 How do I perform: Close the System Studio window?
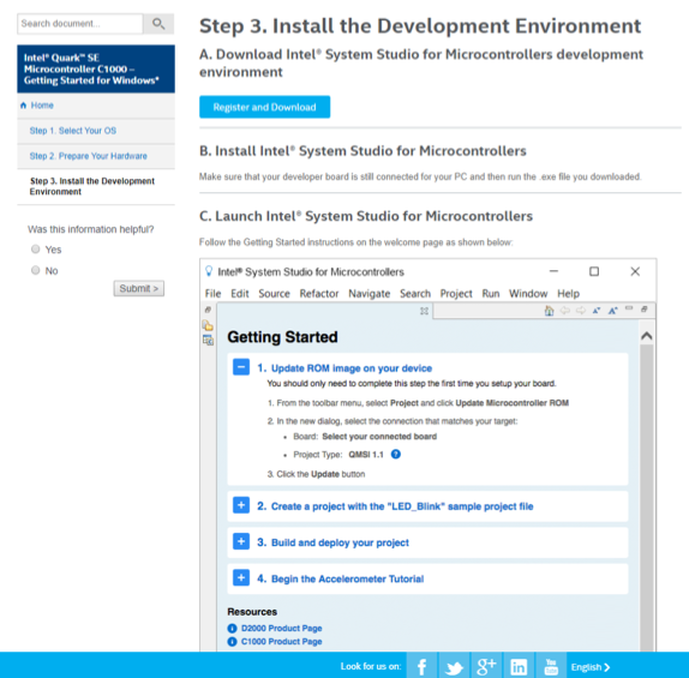(x=635, y=272)
